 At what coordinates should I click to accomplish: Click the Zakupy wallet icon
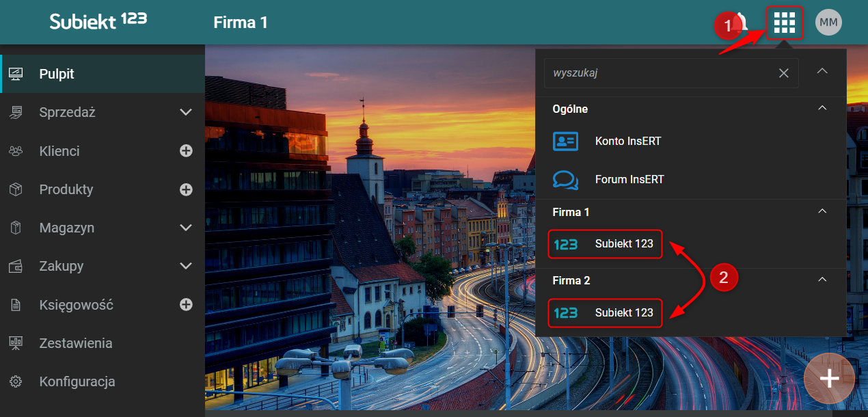(16, 266)
